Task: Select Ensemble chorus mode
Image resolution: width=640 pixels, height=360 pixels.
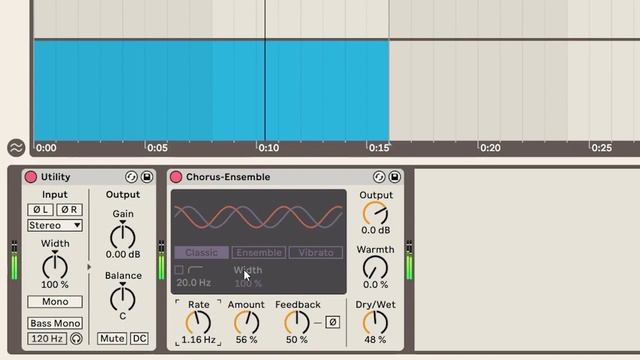Action: 259,253
